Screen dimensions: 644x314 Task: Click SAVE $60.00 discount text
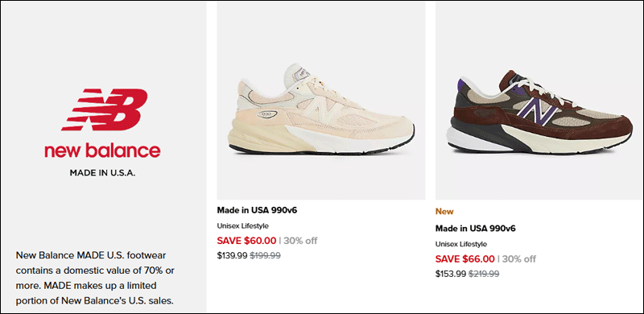[246, 241]
